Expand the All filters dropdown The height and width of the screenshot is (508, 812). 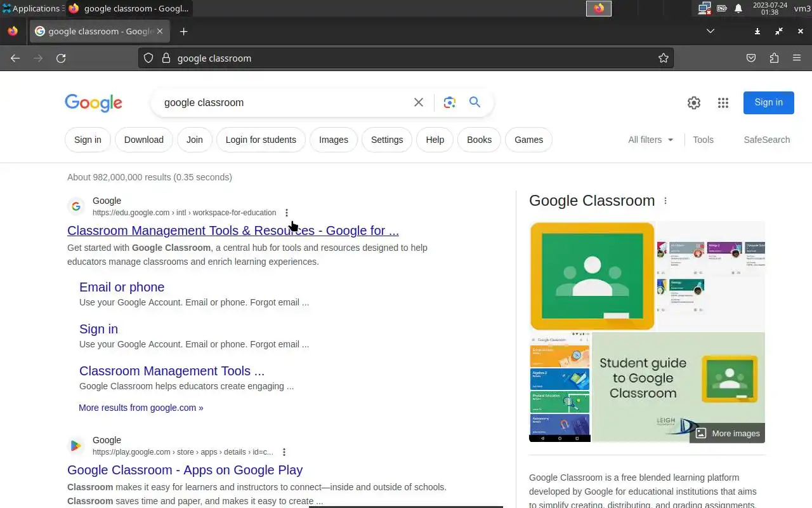pos(651,140)
